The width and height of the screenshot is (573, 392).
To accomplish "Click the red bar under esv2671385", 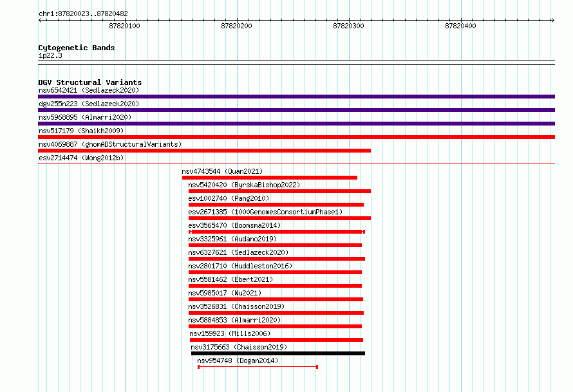I will pos(279,218).
